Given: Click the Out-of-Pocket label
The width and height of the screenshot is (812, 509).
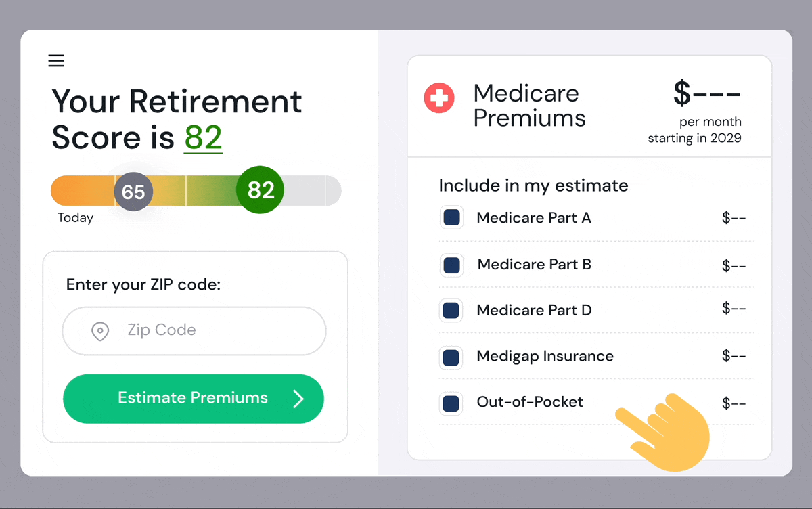Looking at the screenshot, I should (x=530, y=402).
